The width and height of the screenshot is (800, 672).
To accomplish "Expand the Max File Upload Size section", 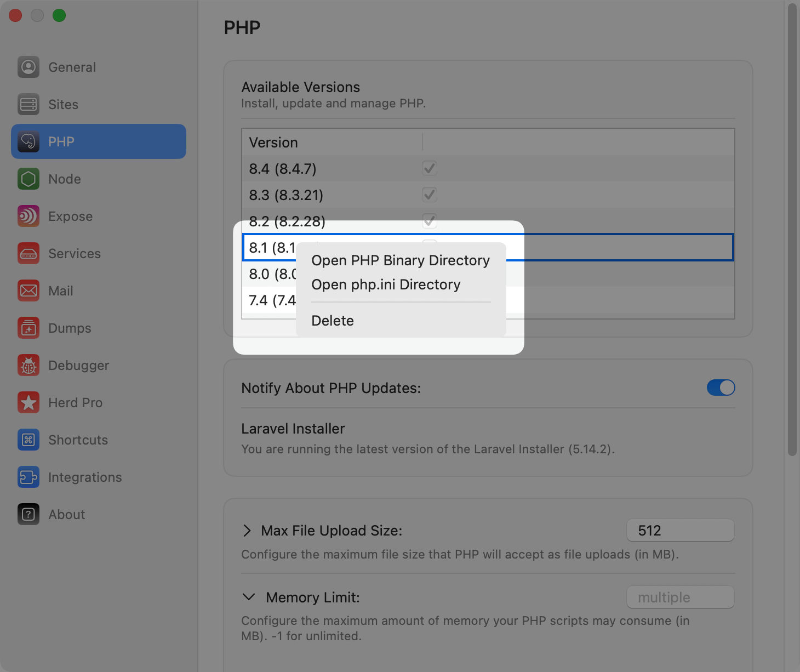I will point(247,530).
